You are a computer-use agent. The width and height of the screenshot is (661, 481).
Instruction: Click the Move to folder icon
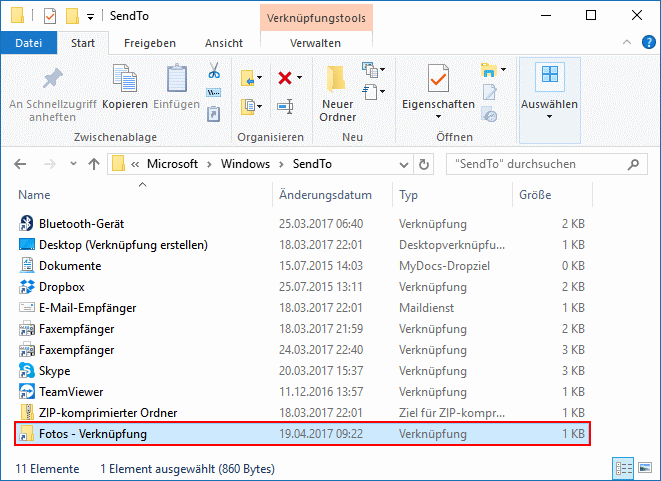pos(247,78)
